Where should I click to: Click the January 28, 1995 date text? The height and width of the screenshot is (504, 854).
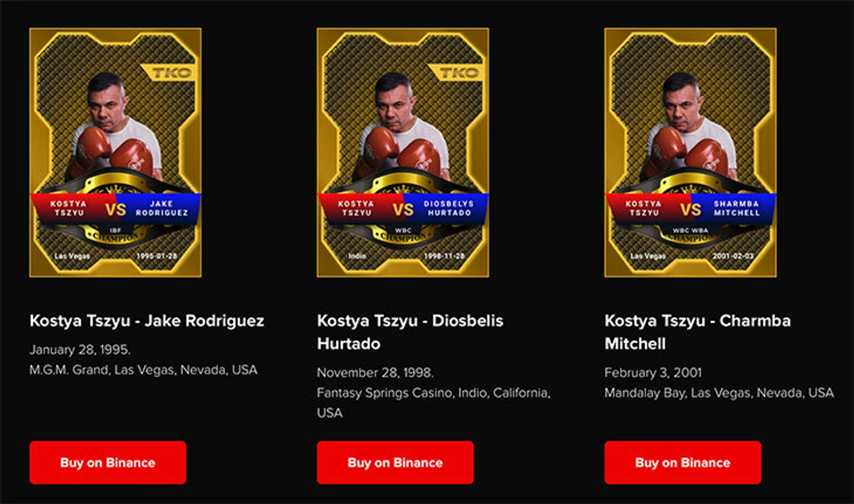[x=80, y=350]
